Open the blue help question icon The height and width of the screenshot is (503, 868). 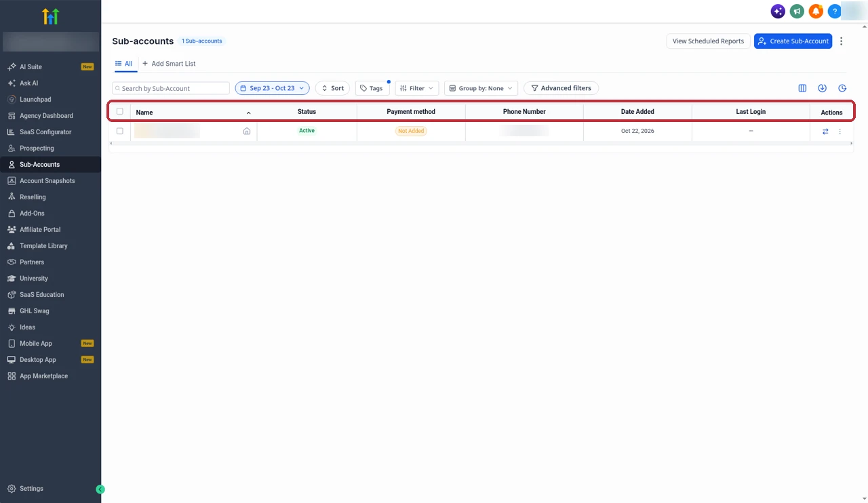[835, 12]
